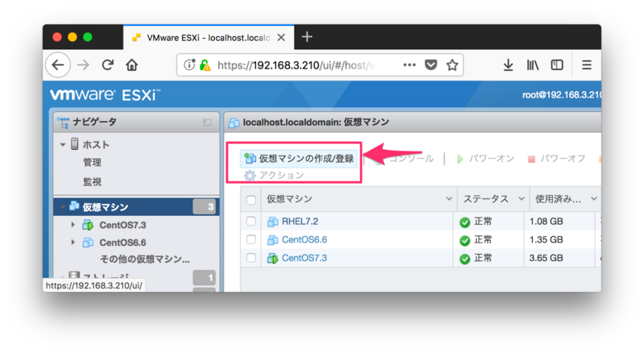Click the 1.08 GB value
Viewport: 644px width, 353px height.
pyautogui.click(x=546, y=222)
